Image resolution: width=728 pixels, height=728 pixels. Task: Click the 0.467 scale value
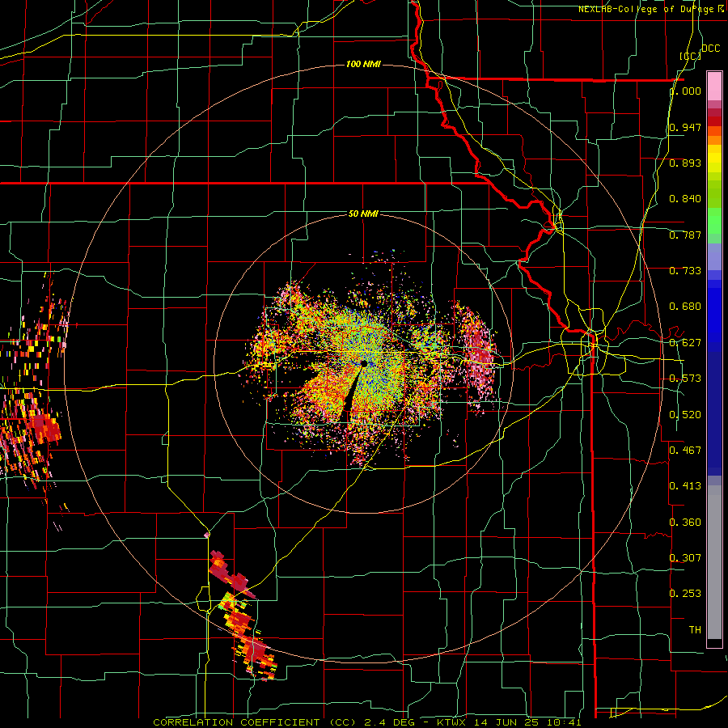click(x=685, y=450)
